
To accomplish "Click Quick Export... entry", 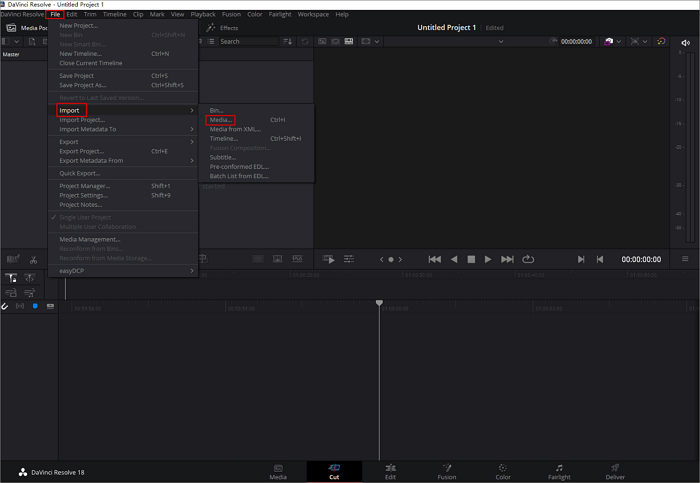I will tap(79, 173).
